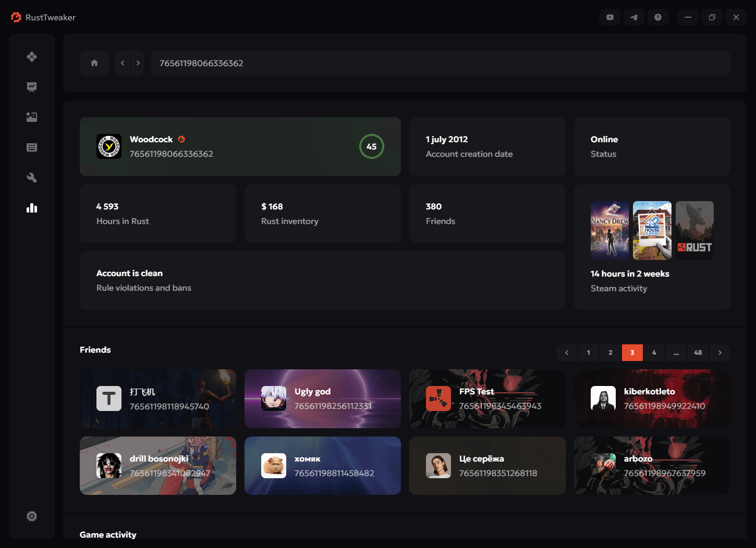Click the diamond grid sidebar icon
The width and height of the screenshot is (756, 548).
[32, 57]
